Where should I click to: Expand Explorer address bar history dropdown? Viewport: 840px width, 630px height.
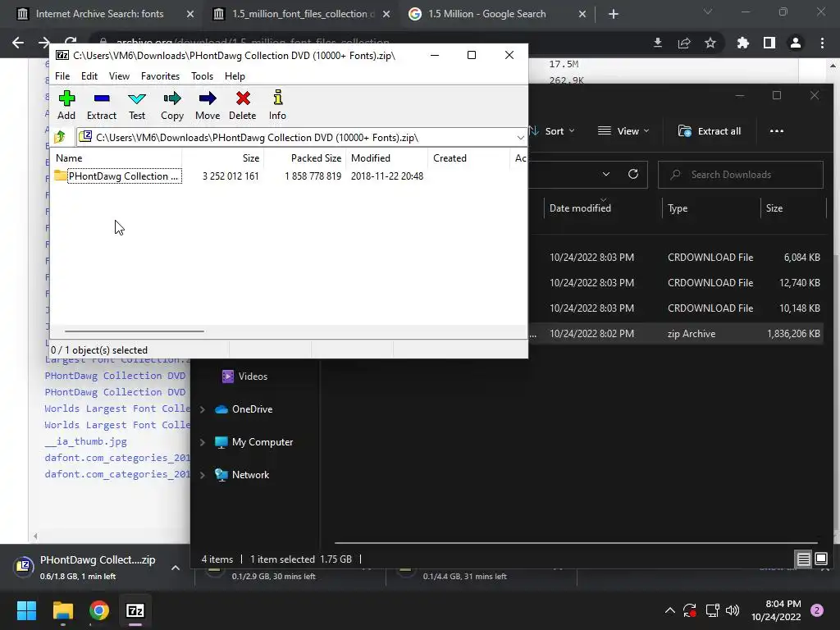coord(606,174)
